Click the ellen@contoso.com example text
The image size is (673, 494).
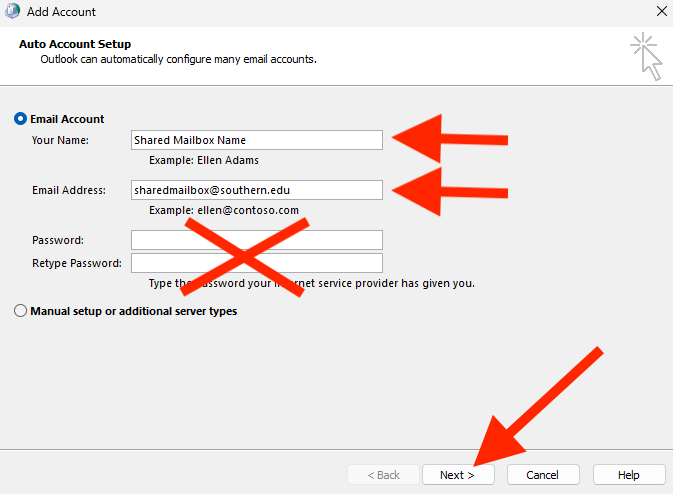point(224,210)
